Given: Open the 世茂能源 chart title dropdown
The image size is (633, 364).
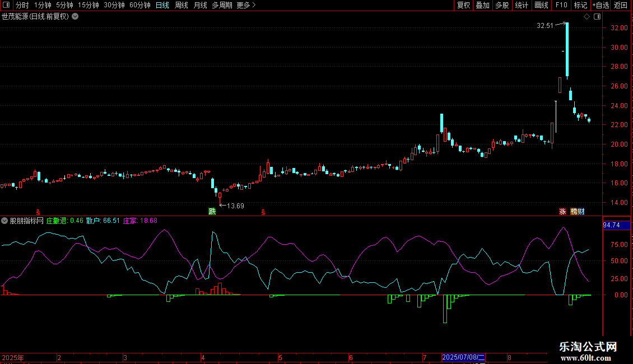Looking at the screenshot, I should click(x=75, y=17).
